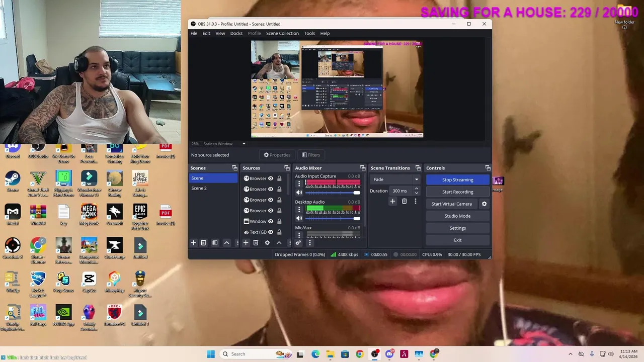Click Stop Streaming button
The image size is (644, 362).
coord(457,179)
